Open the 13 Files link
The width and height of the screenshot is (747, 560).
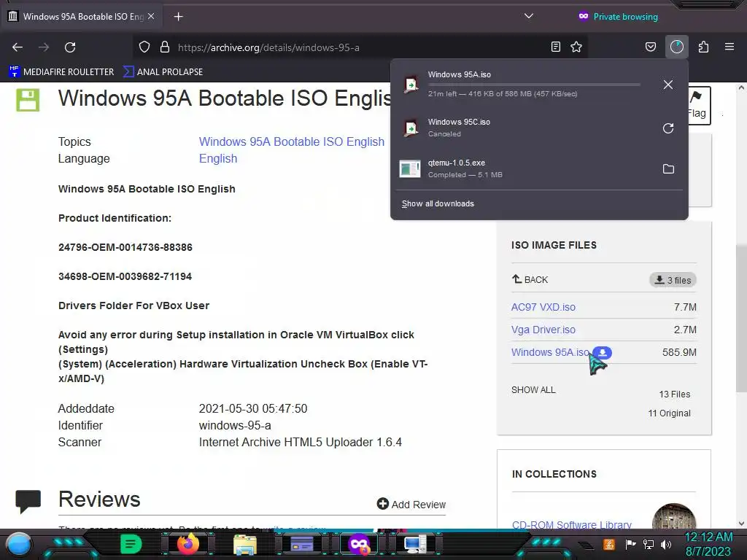(675, 394)
